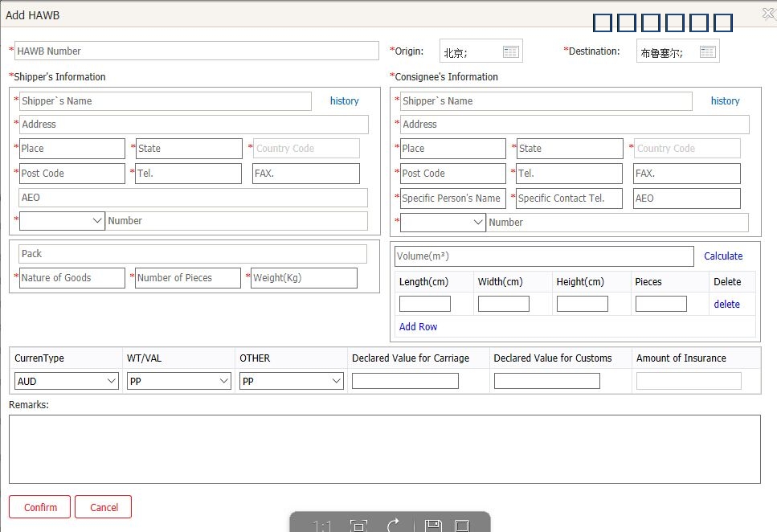Screen dimensions: 777x532
Task: Click Add Row in dimensions table
Action: pyautogui.click(x=418, y=327)
